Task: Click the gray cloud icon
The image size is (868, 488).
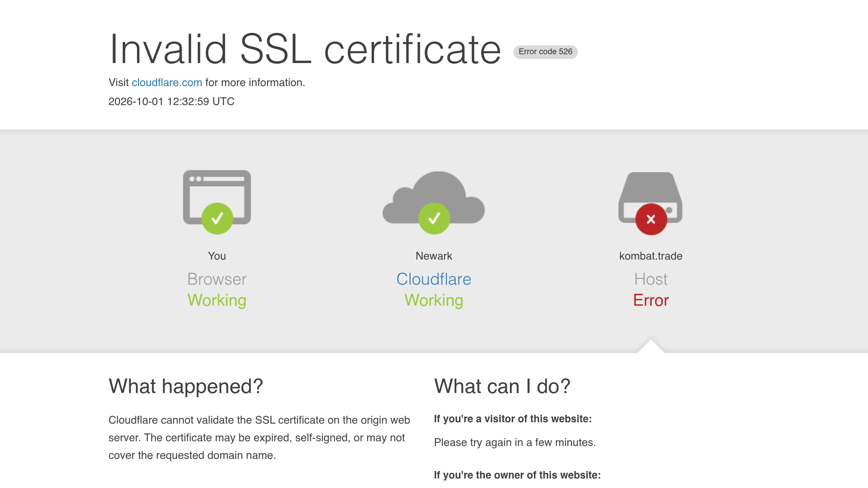Action: (434, 197)
